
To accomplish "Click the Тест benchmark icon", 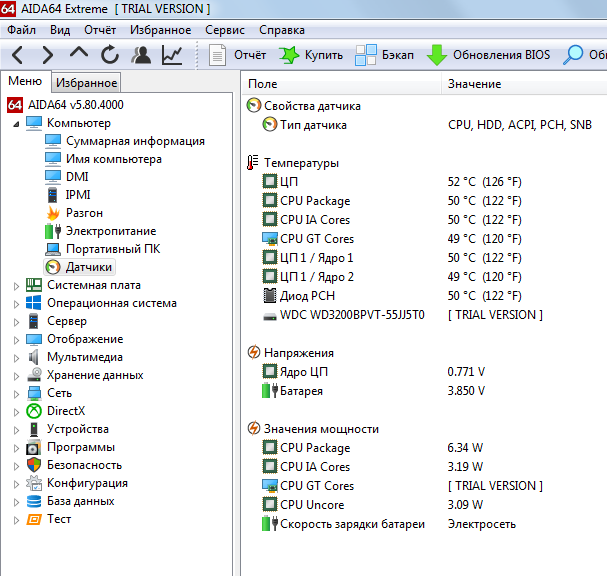I will [x=34, y=519].
